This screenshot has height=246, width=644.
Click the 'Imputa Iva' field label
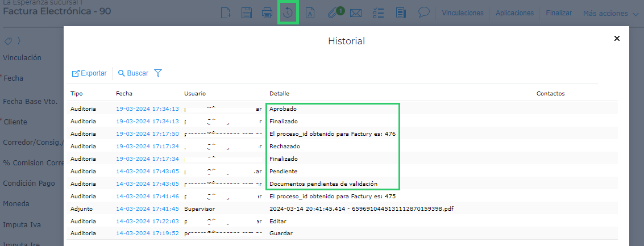pyautogui.click(x=22, y=225)
